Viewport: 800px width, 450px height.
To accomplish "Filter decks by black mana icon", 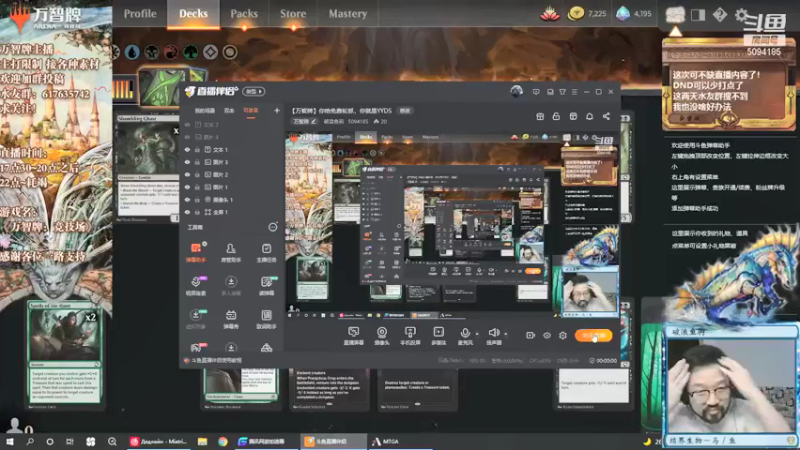I will (152, 52).
